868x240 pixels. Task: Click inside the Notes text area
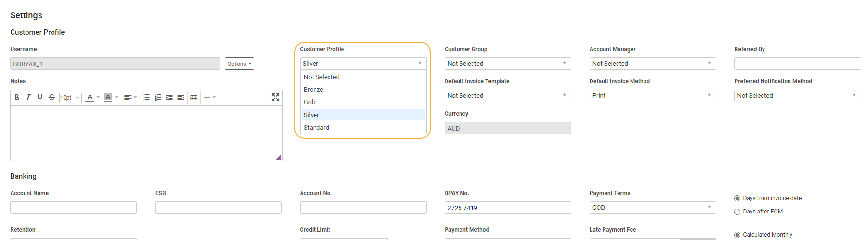tap(146, 130)
